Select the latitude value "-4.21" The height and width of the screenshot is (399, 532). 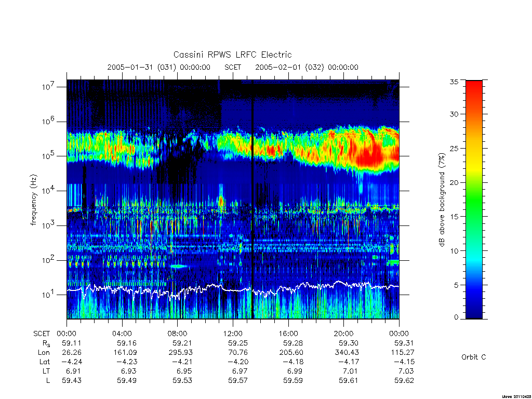point(182,362)
